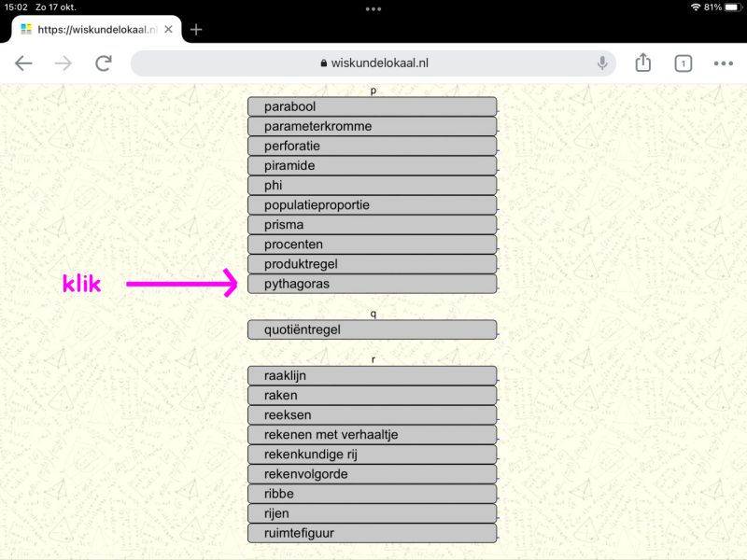Open the browser three-dot menu

[x=724, y=63]
